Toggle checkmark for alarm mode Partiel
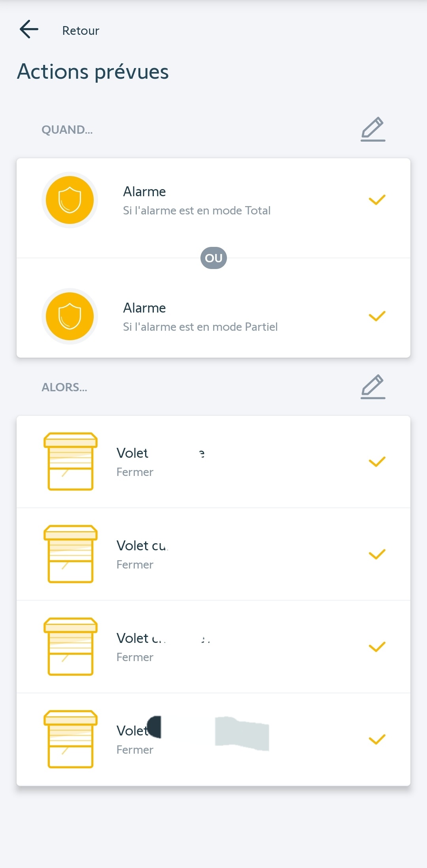This screenshot has width=427, height=868. (x=377, y=316)
